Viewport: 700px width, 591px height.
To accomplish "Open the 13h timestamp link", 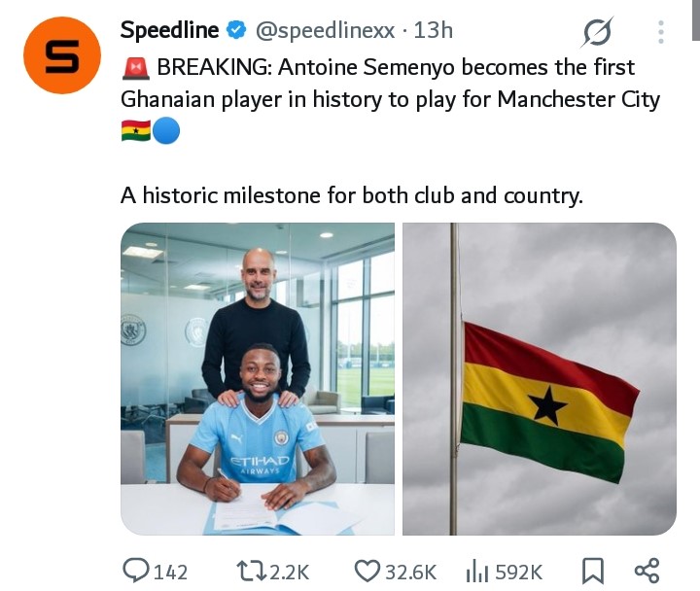I will point(434,31).
